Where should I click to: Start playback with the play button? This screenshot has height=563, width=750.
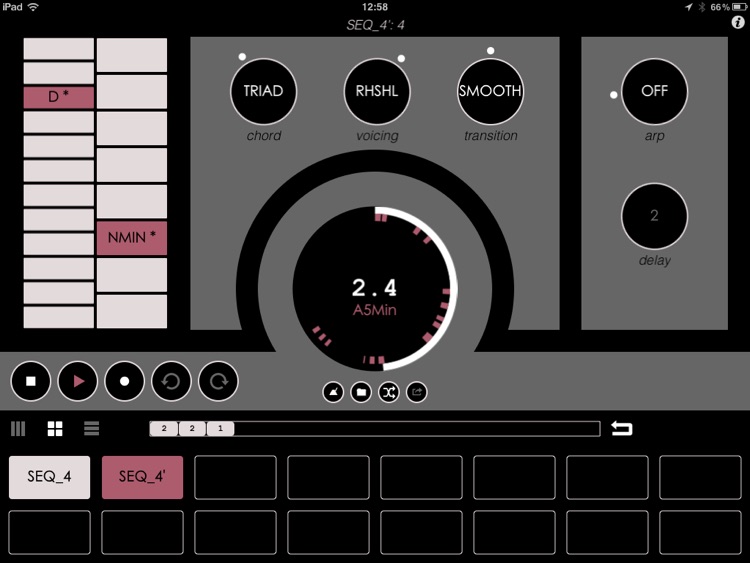[78, 381]
